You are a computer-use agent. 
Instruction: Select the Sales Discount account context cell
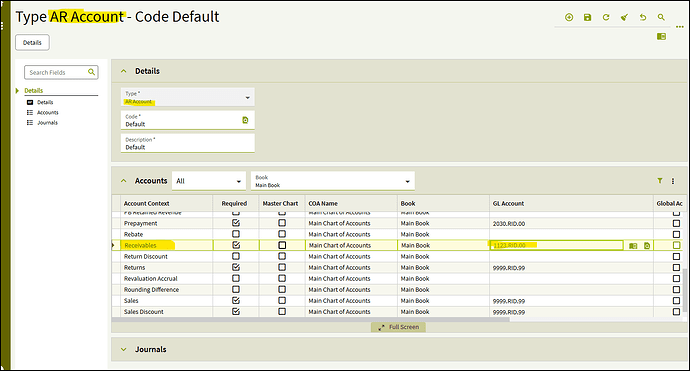tap(167, 312)
